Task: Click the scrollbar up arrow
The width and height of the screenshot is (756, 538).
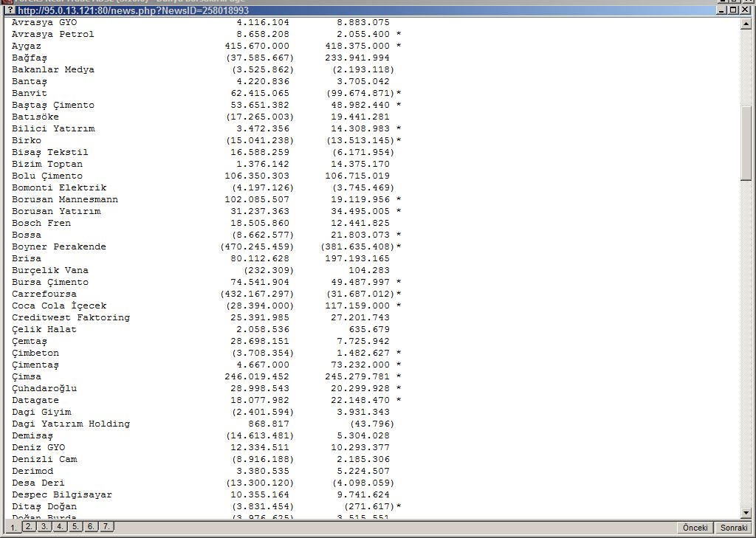Action: (x=746, y=23)
